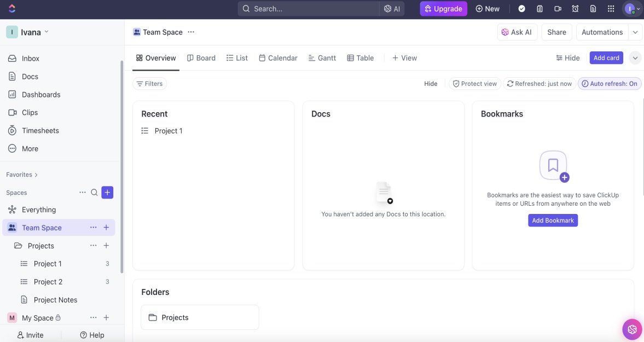Open the AI assistant bubble at bottom right
Image resolution: width=644 pixels, height=342 pixels.
pyautogui.click(x=632, y=329)
